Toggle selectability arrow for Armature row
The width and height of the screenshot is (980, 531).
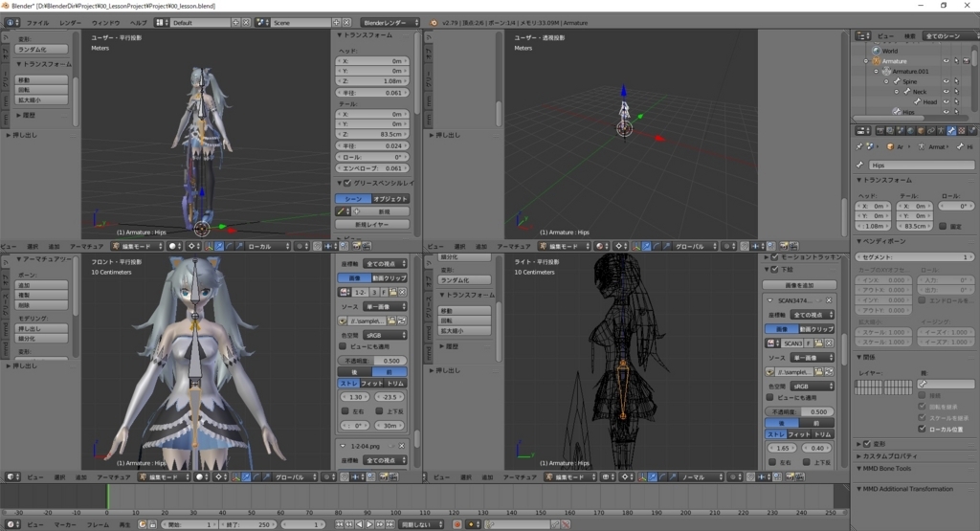[x=956, y=60]
